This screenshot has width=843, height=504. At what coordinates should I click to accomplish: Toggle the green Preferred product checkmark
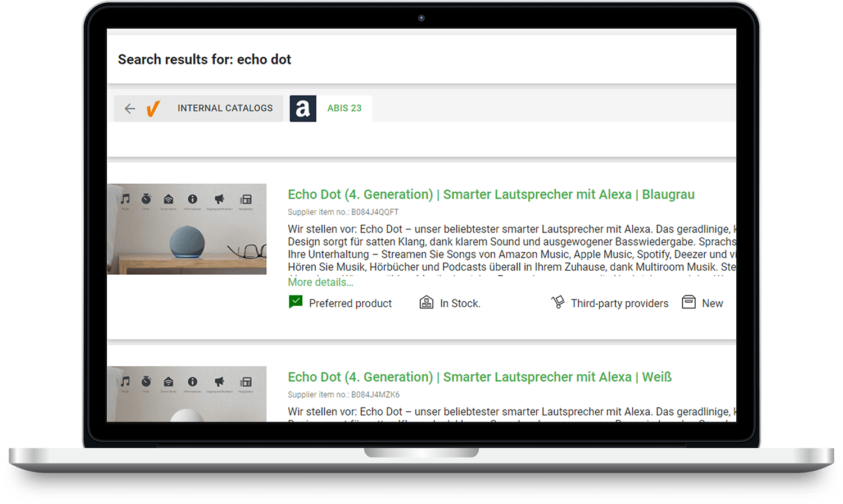(296, 302)
